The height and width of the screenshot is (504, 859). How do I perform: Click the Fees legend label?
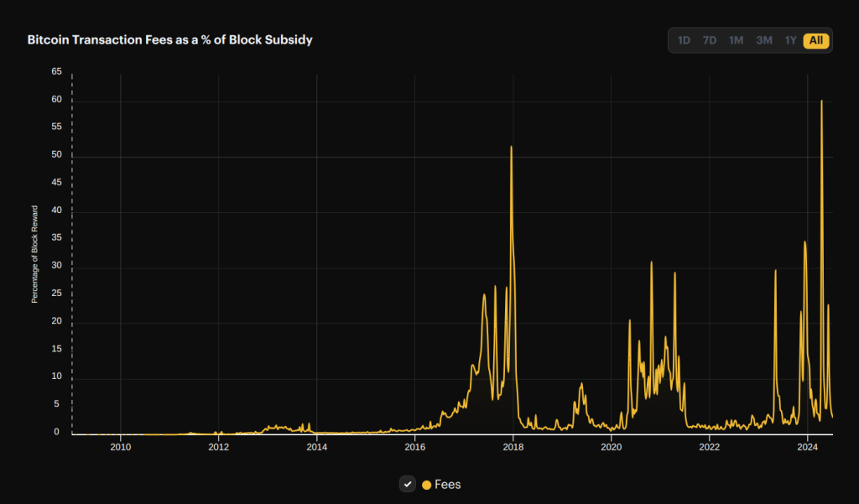point(448,484)
